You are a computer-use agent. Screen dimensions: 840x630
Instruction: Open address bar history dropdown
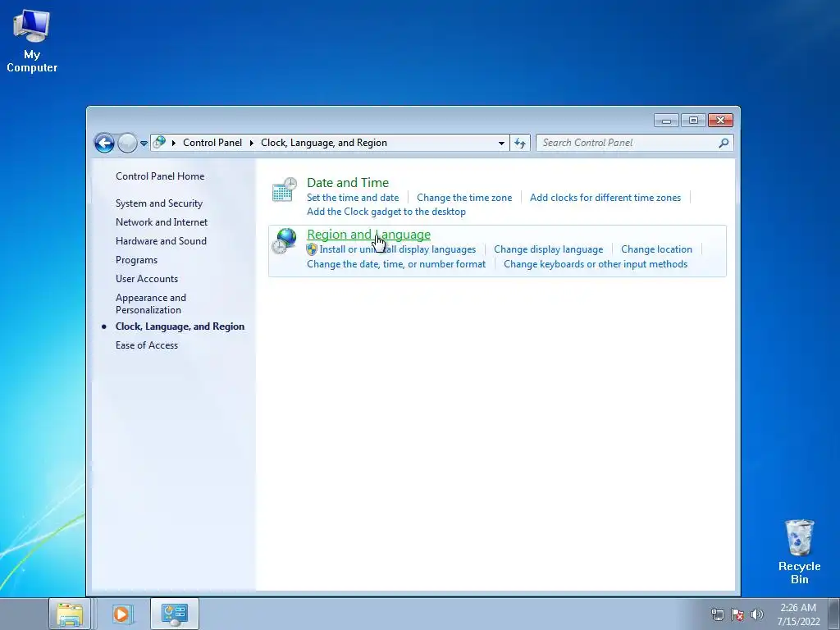pyautogui.click(x=501, y=143)
